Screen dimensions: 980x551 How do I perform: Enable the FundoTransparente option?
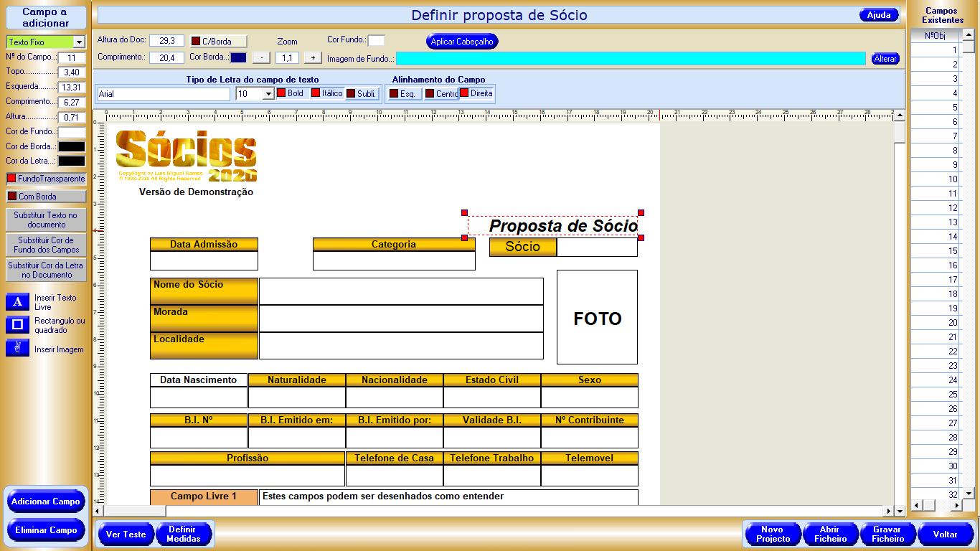click(x=46, y=179)
